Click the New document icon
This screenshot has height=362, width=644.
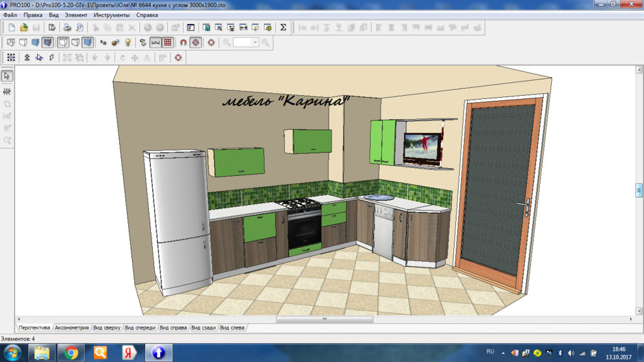11,27
